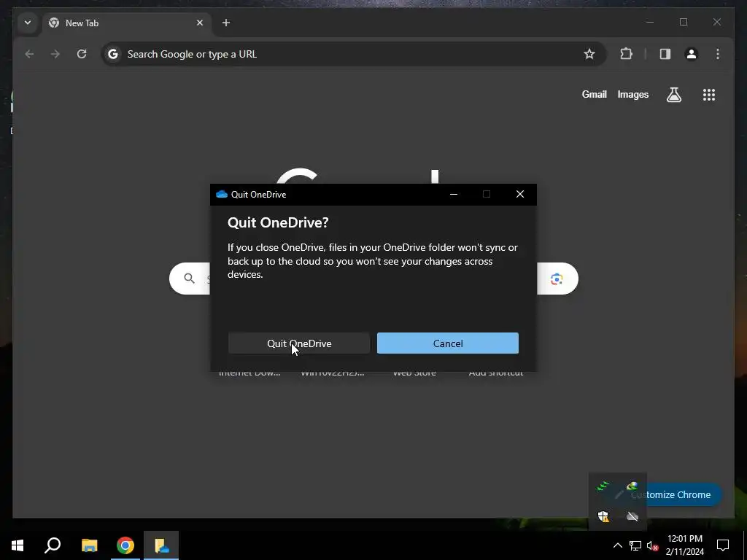Open the Chrome profile avatar
Screen dimensions: 747x560
pyautogui.click(x=692, y=54)
